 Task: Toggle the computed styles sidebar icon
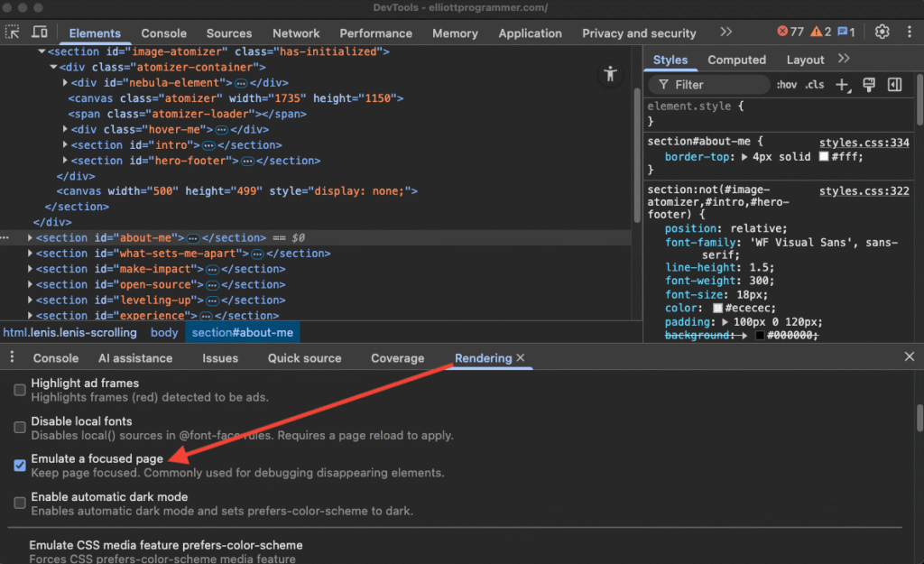pos(894,85)
